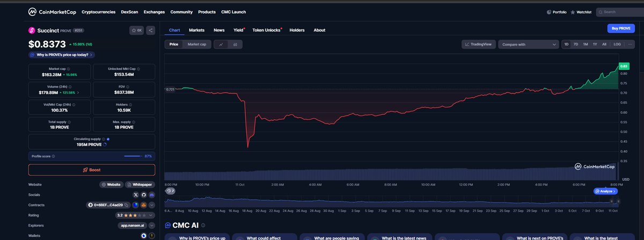The image size is (644, 240).
Task: Click the event marker badge labeled 7 on the chart
Action: click(171, 191)
